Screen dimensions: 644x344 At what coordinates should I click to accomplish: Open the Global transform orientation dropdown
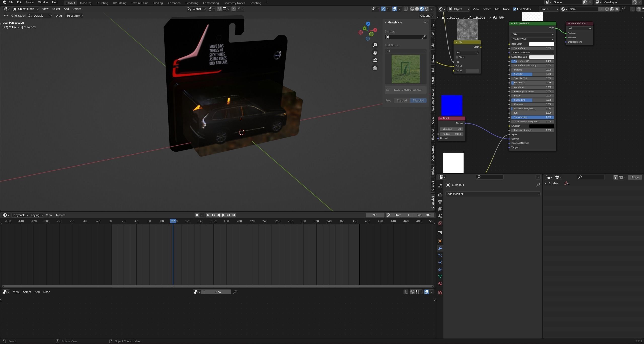tap(197, 9)
